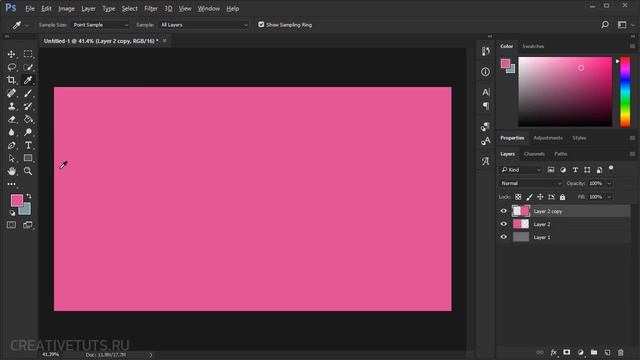Toggle lock position
Viewport: 640px width, 360px height.
540,197
